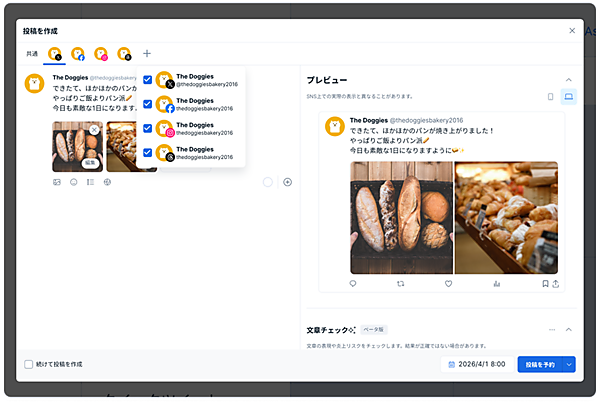Tick the 続けて投稿を作成 checkbox
Screen dimensions: 600x402
coord(29,364)
